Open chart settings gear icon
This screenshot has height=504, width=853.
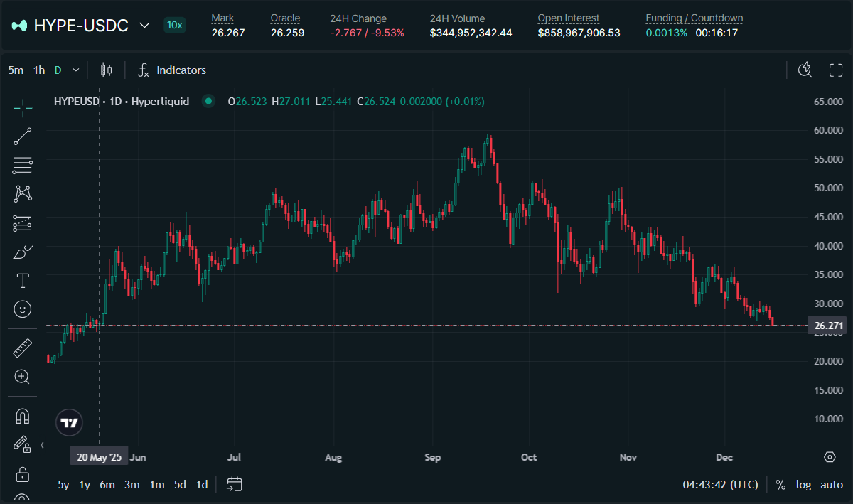[x=830, y=457]
